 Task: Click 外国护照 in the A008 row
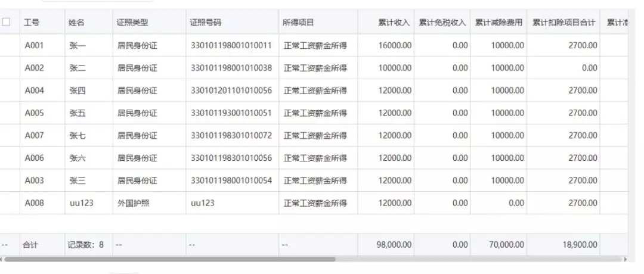tap(133, 203)
